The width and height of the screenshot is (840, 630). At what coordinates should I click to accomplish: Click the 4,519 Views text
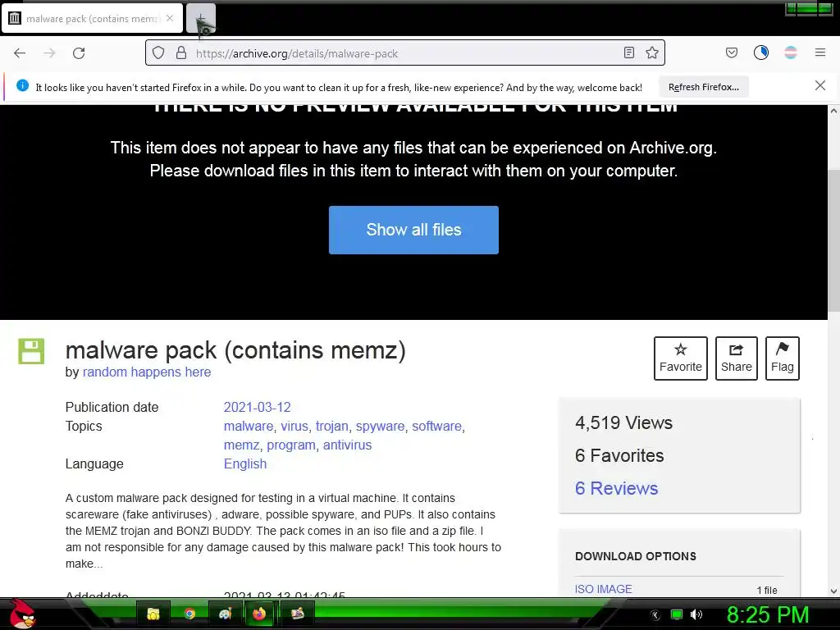[x=623, y=422]
